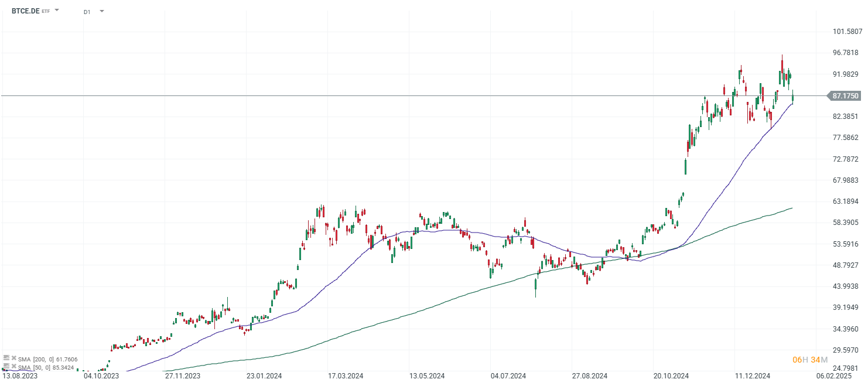Click the 13.05.2024 date on time axis
The height and width of the screenshot is (386, 868).
(426, 376)
